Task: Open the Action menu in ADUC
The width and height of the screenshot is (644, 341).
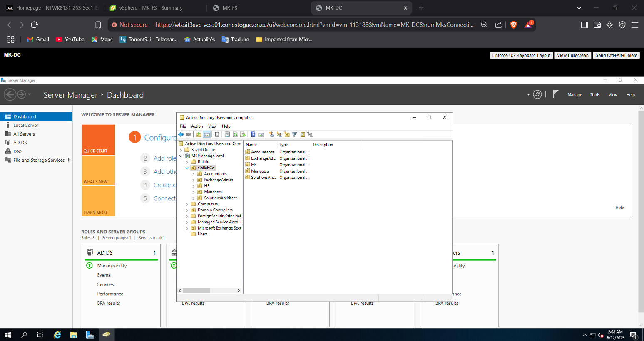Action: point(197,126)
